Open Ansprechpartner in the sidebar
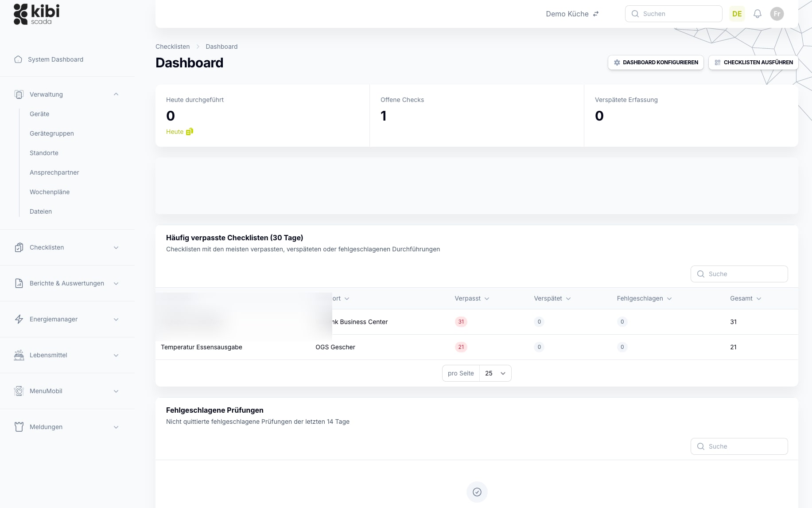The image size is (812, 508). [54, 172]
